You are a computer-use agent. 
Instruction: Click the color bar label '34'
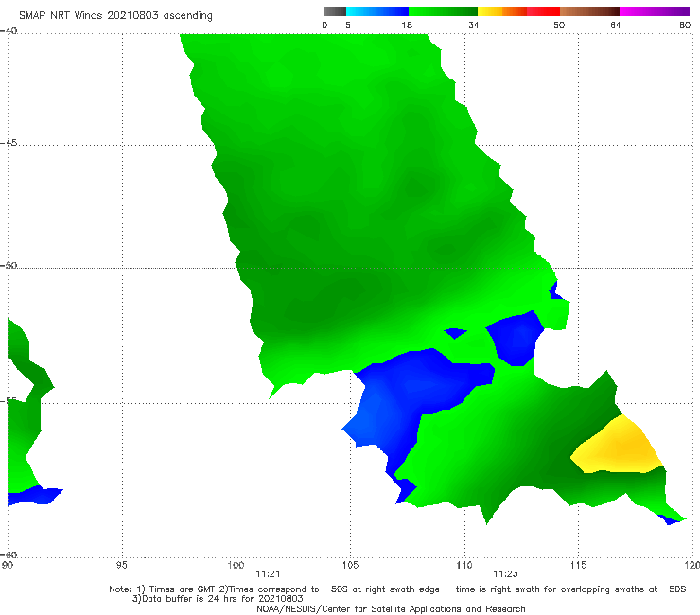tap(474, 25)
